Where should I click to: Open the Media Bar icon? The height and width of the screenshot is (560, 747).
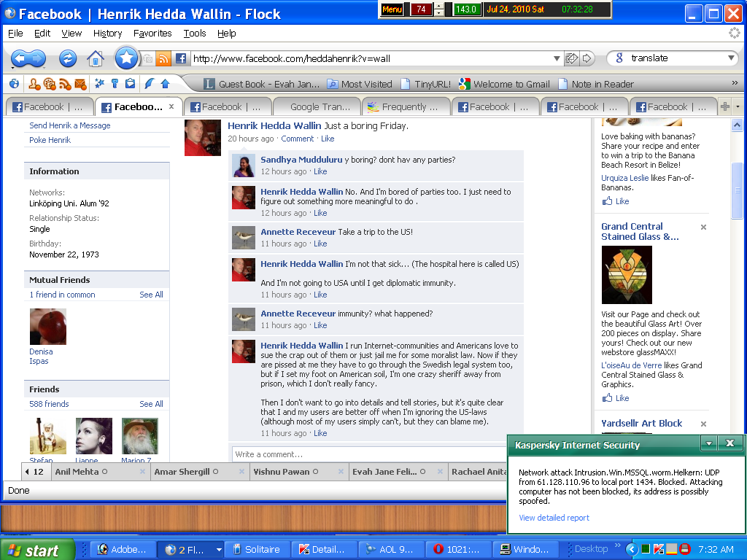point(50,84)
